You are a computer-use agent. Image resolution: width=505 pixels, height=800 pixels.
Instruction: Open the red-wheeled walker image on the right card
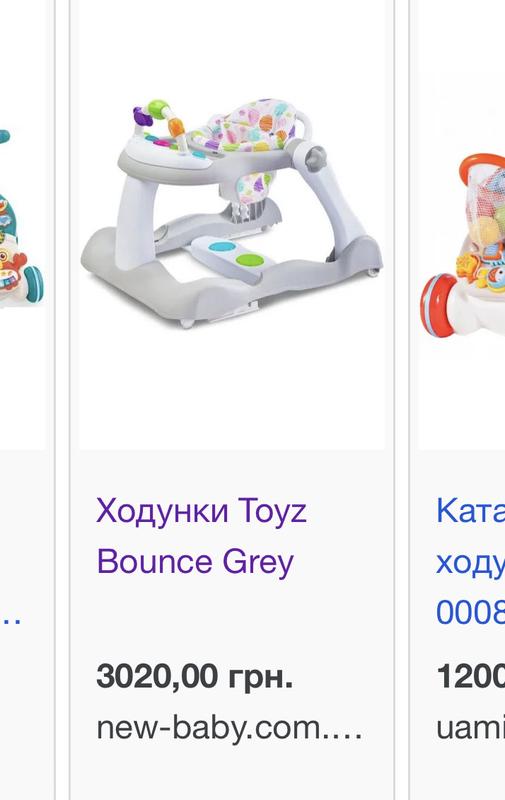point(462,245)
